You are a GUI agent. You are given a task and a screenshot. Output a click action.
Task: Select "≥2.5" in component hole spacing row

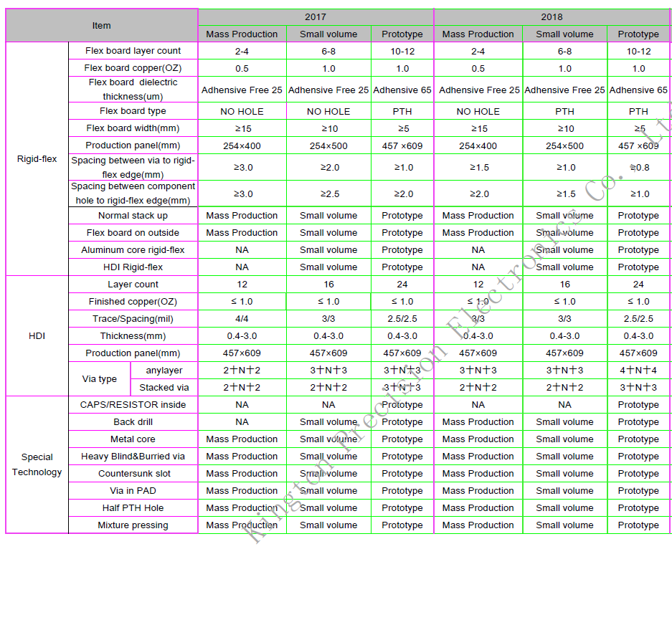(x=328, y=194)
